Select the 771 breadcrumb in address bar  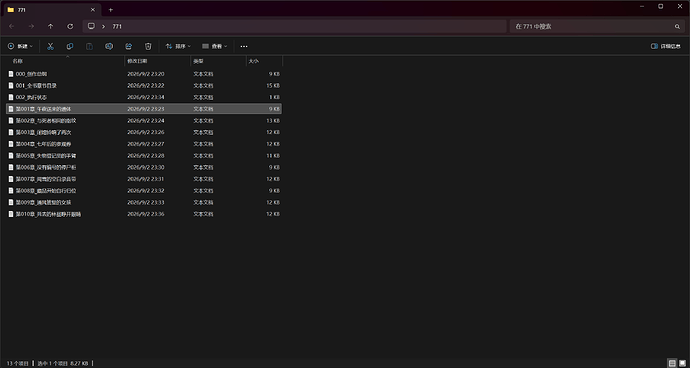117,26
